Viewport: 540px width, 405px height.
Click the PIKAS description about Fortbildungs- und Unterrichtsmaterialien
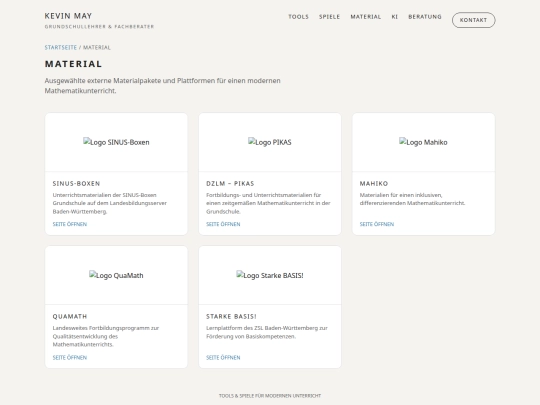pyautogui.click(x=268, y=203)
